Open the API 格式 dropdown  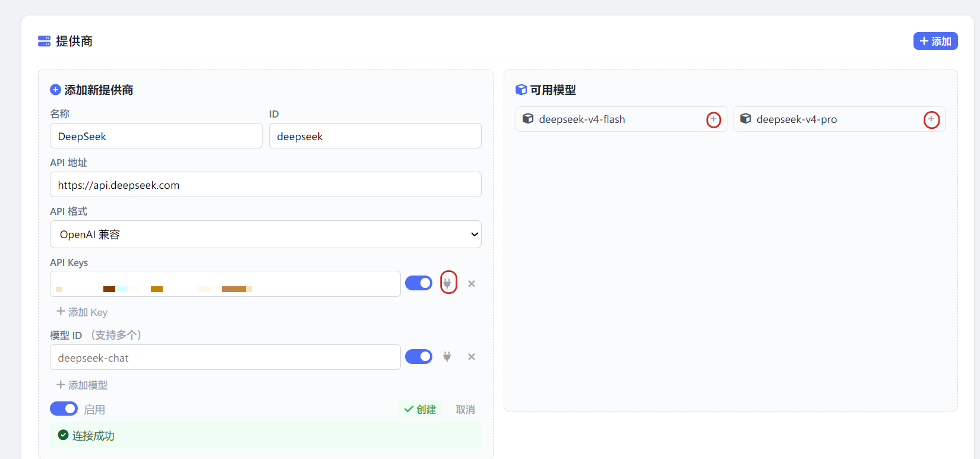(x=265, y=235)
